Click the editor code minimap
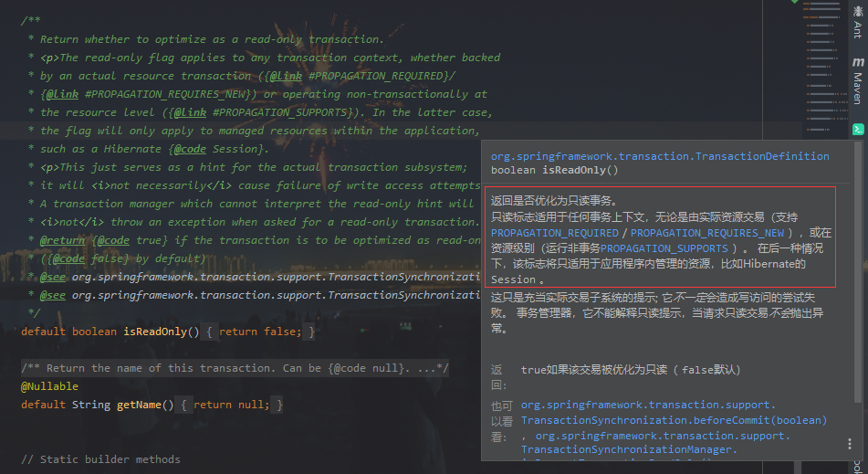Viewport: 868px width, 474px height. [825, 67]
